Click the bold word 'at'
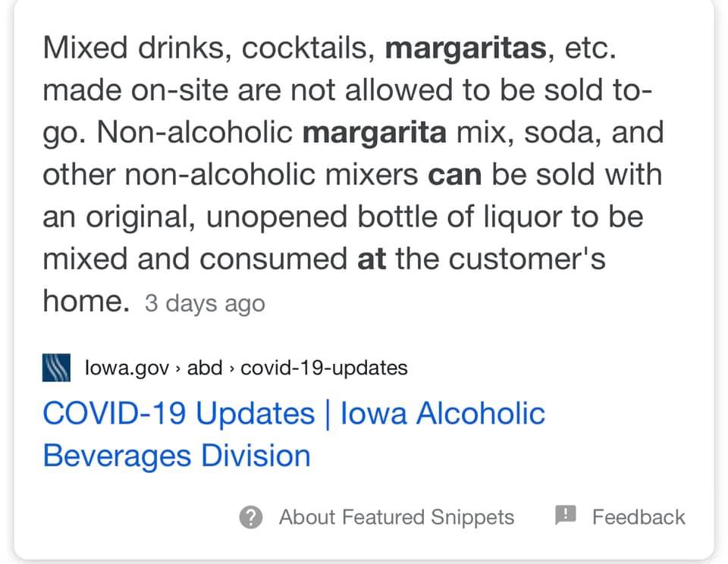The image size is (728, 564). point(372,259)
